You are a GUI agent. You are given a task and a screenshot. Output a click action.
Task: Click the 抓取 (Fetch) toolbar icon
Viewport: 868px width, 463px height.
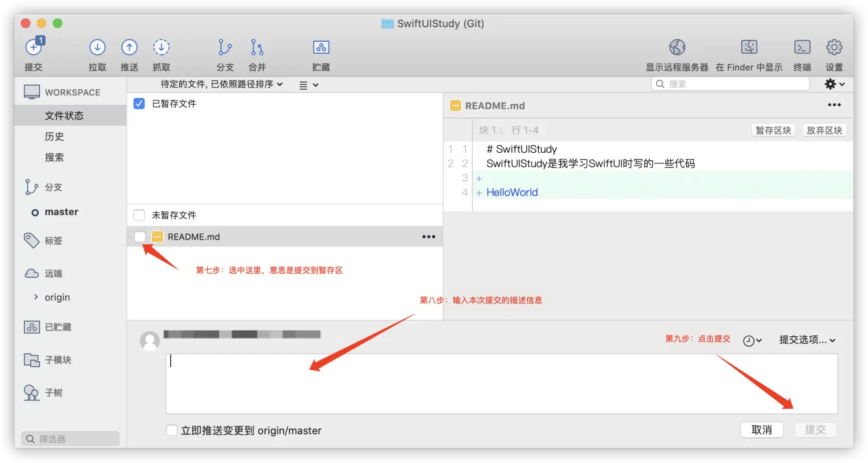tap(161, 47)
